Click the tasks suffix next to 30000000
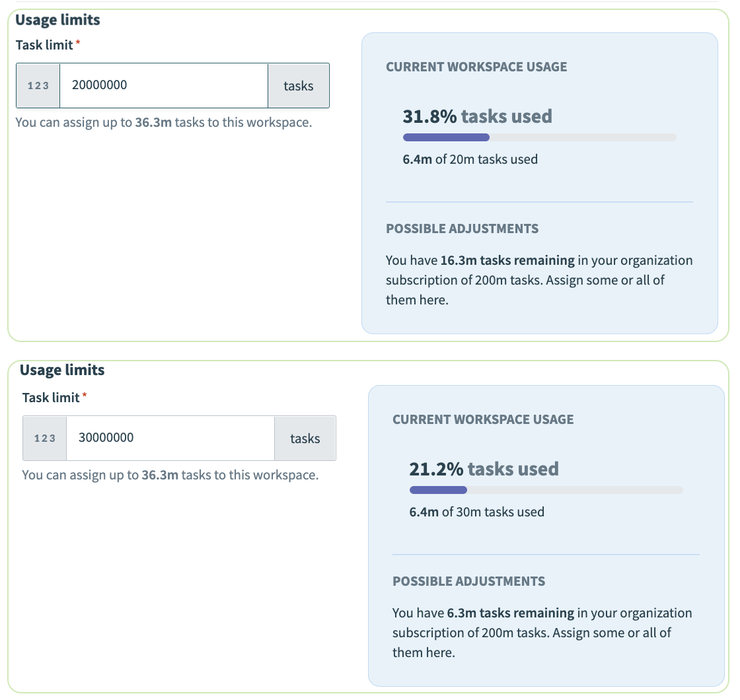This screenshot has height=700, width=740. click(x=305, y=438)
